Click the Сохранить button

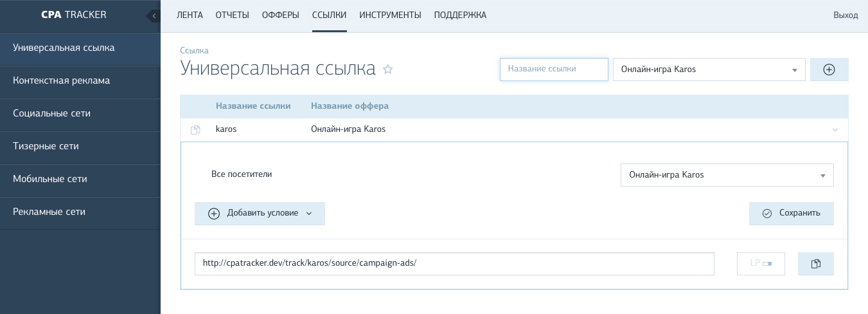791,214
